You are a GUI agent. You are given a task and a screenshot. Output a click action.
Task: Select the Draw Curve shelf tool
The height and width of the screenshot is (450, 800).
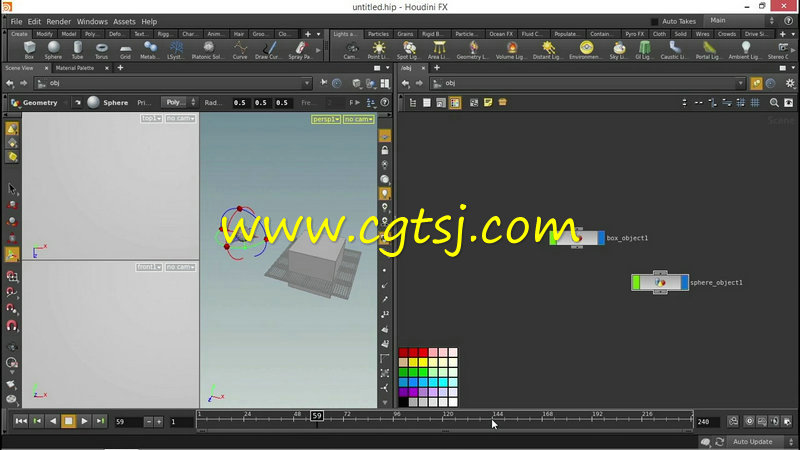tap(268, 50)
